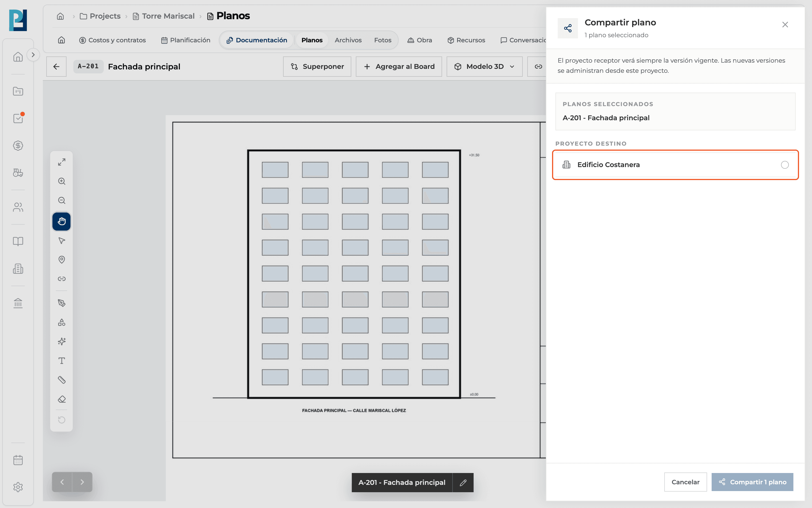Go to previous plan arrow
812x508 pixels.
pos(62,482)
